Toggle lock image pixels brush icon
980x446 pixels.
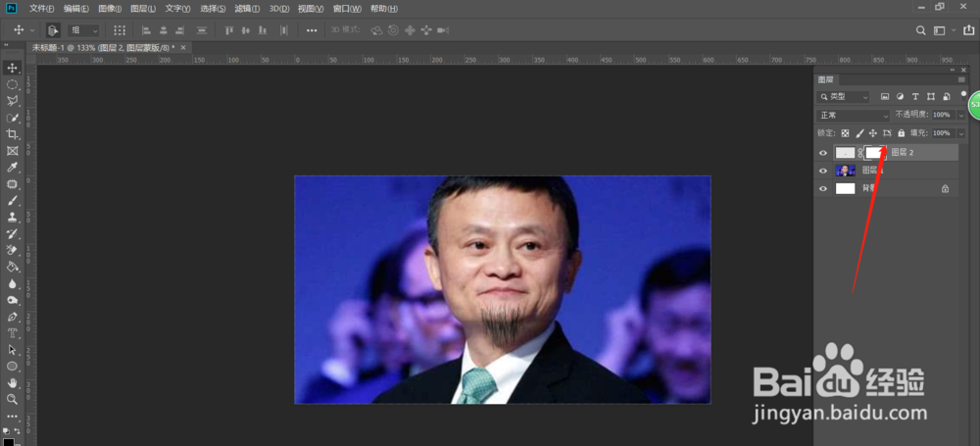[859, 133]
